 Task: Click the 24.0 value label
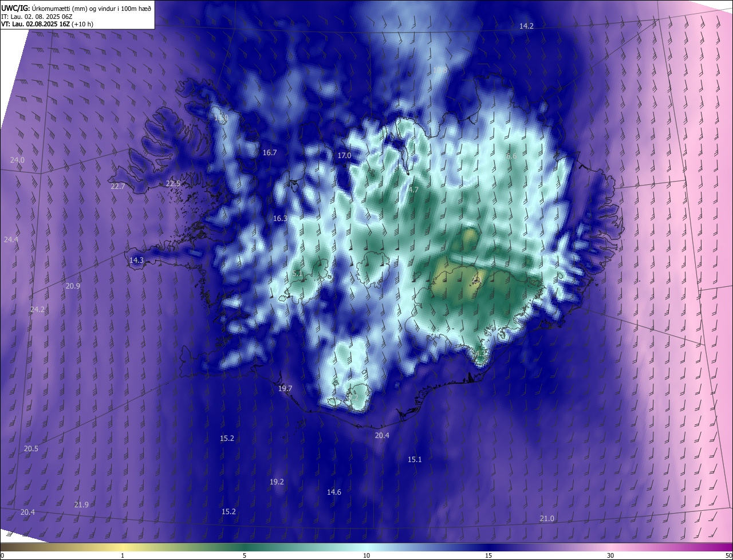(18, 160)
